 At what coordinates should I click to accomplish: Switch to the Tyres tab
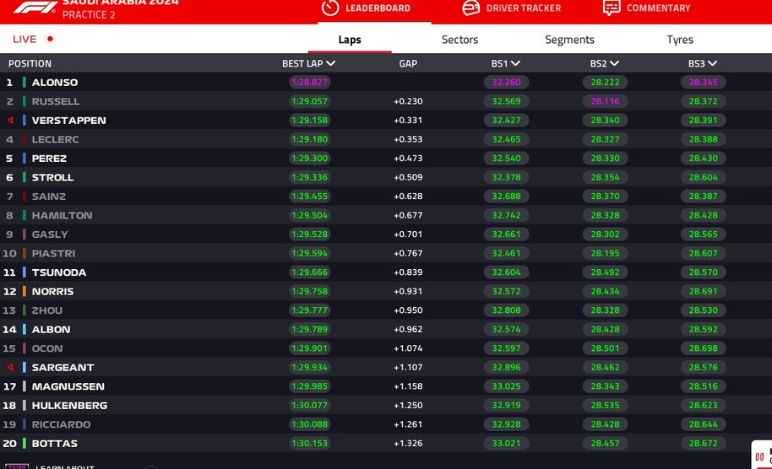(680, 40)
